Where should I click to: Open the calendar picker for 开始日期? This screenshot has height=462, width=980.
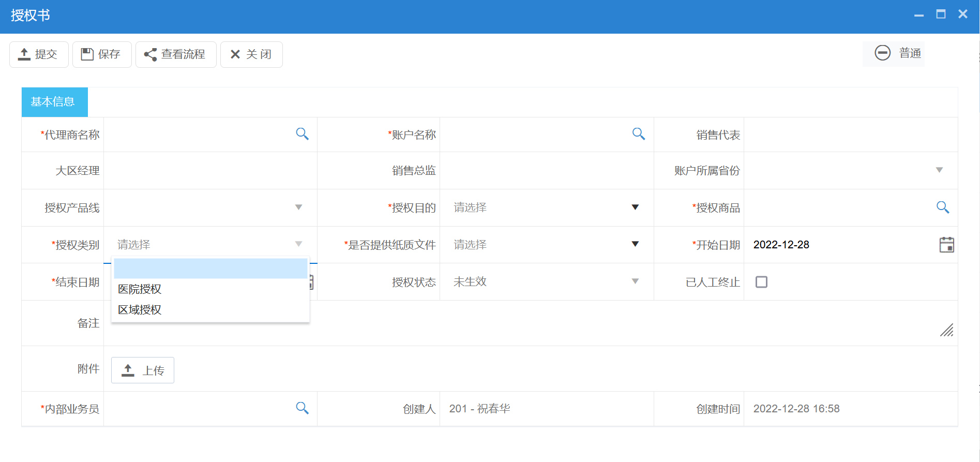[946, 245]
